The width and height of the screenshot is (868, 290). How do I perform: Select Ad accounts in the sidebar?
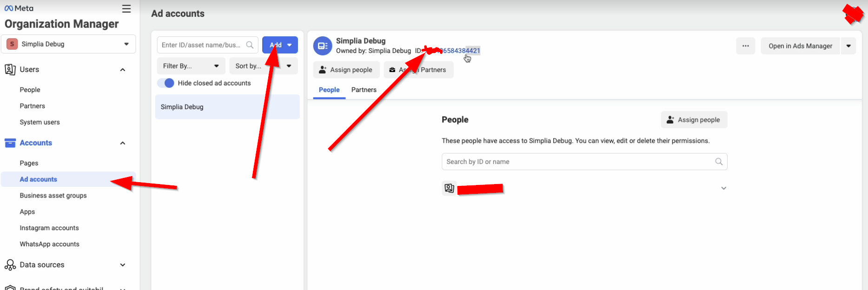coord(68,179)
